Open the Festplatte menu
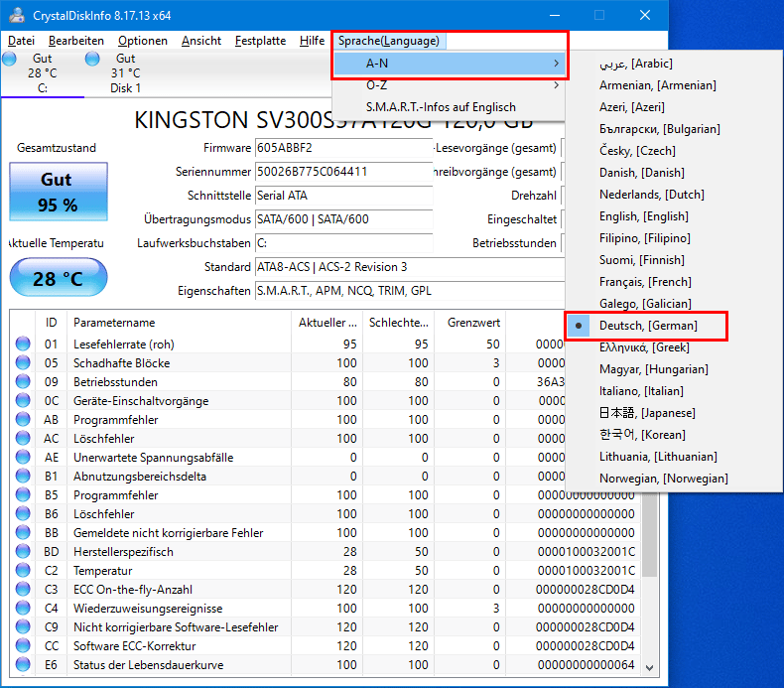Screen dimensions: 784x688 pyautogui.click(x=260, y=41)
